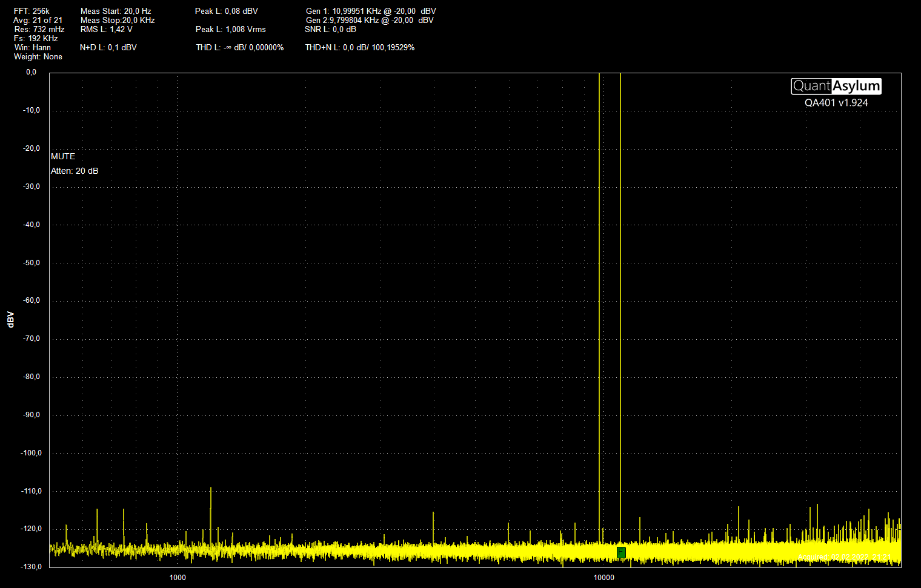Click the 'Peak L: 1,008 Vrms' readout
The height and width of the screenshot is (588, 921).
click(231, 29)
